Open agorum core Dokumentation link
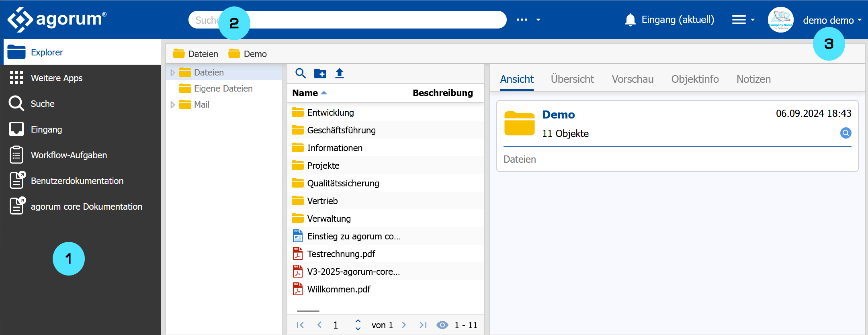 tap(82, 206)
